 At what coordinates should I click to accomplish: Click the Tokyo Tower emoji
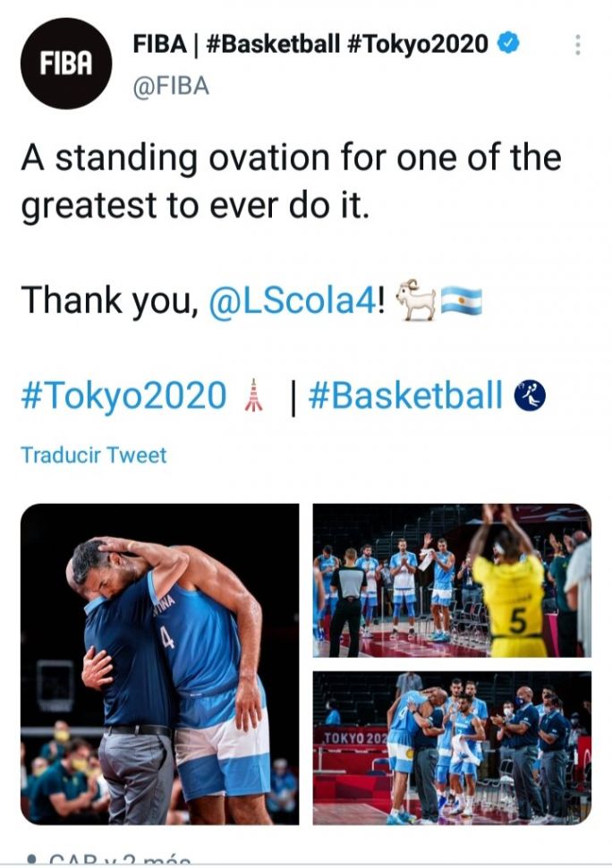point(254,395)
